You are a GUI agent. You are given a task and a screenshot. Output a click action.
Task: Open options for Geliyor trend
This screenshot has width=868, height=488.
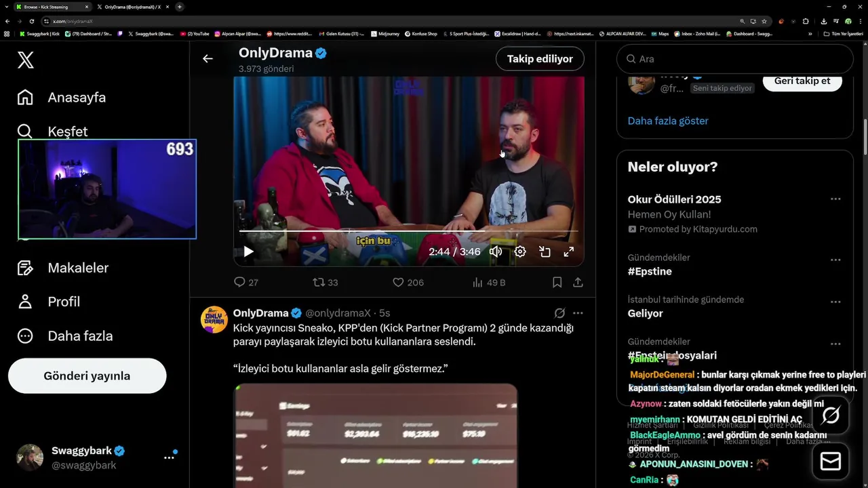point(835,302)
